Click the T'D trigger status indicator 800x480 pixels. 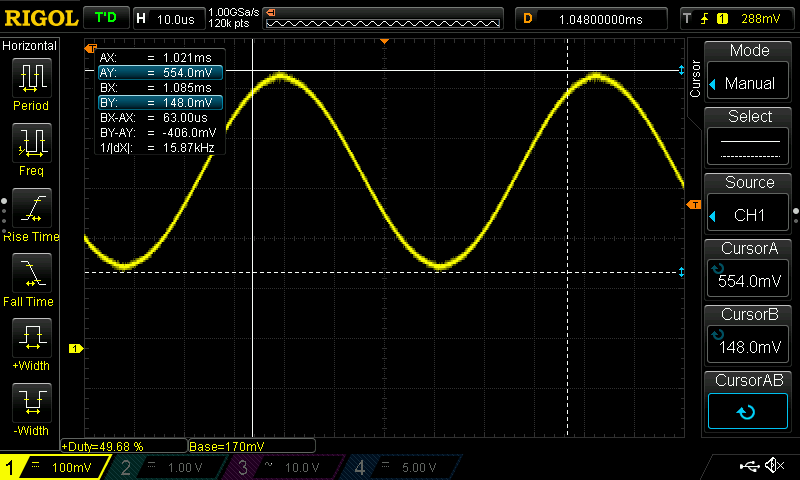tap(106, 18)
